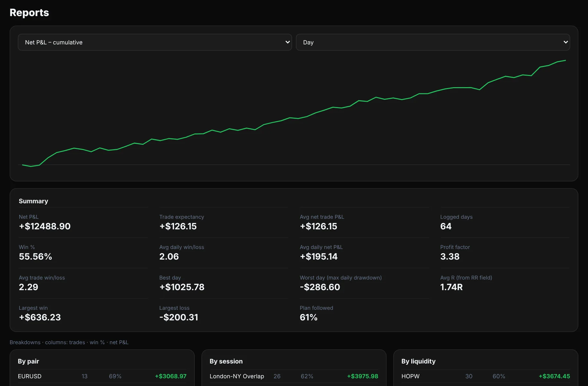
Task: Click Avg daily win/loss value 2.06
Action: pos(169,257)
